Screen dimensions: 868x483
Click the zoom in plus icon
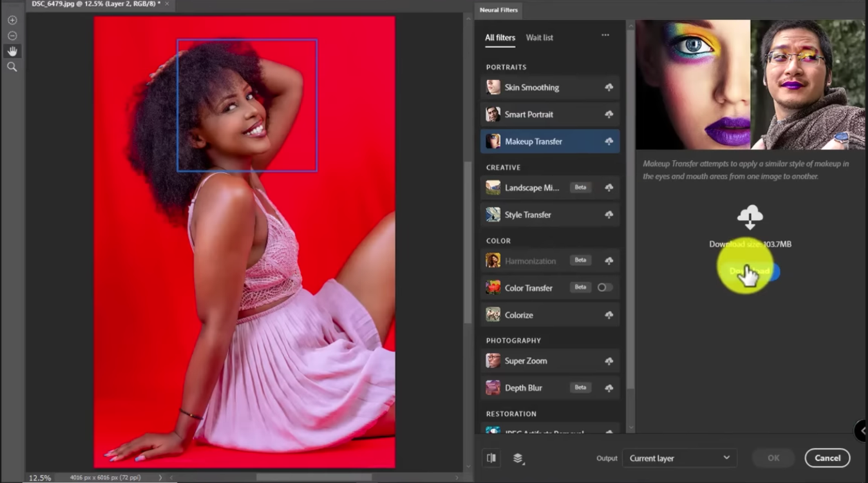click(12, 20)
